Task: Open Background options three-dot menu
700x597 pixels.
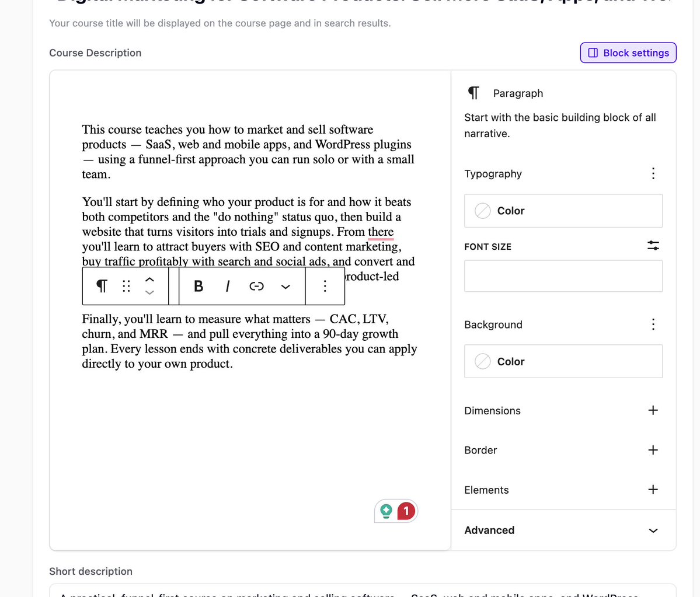Action: [x=653, y=324]
